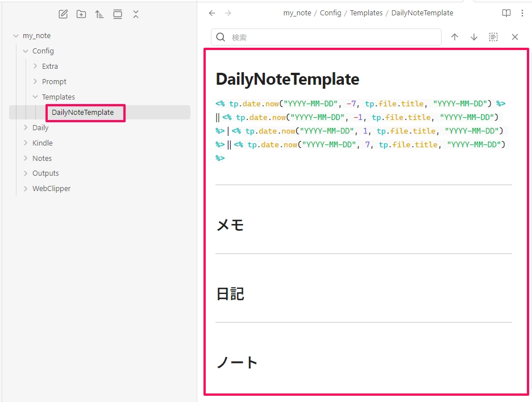The image size is (532, 402).
Task: Select the Outputs folder label
Action: point(45,173)
